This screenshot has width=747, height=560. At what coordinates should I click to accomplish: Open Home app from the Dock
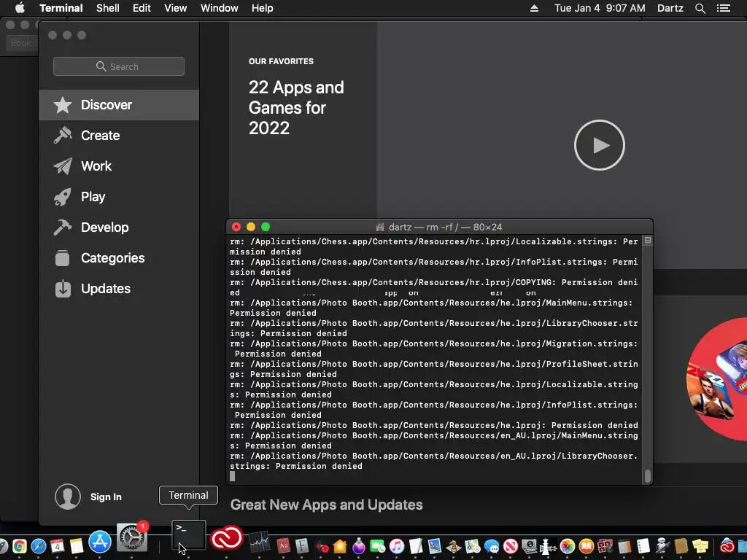coord(340,546)
